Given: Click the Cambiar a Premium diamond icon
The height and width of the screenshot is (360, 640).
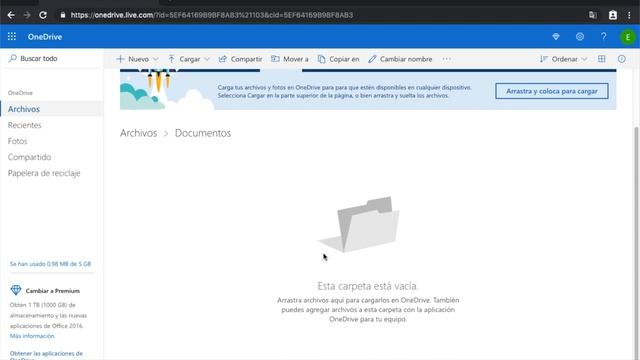Looking at the screenshot, I should [x=16, y=290].
